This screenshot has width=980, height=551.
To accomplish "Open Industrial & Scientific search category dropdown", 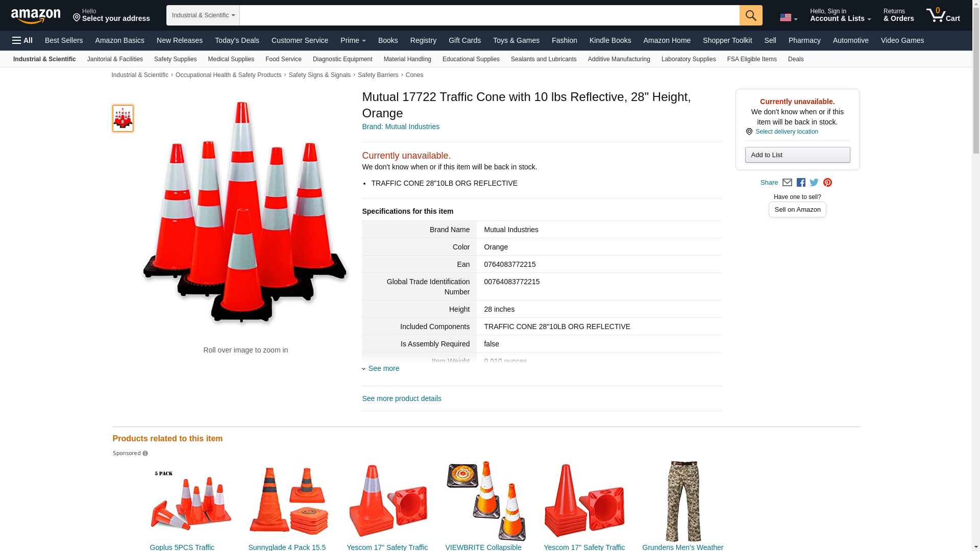I will [x=203, y=15].
